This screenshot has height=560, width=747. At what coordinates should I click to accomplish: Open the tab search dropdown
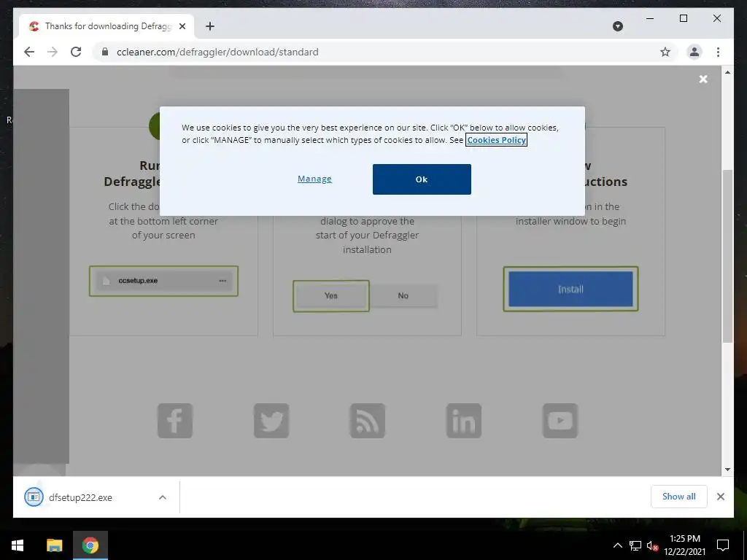tap(617, 26)
